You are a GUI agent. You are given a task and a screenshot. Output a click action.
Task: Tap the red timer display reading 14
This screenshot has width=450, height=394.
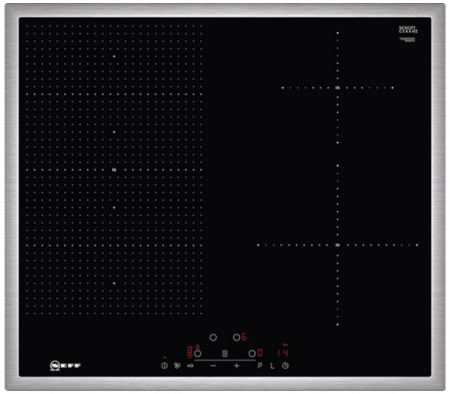283,353
